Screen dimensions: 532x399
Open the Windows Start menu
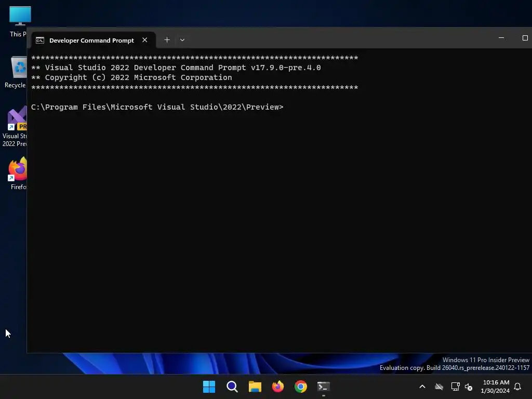tap(209, 387)
